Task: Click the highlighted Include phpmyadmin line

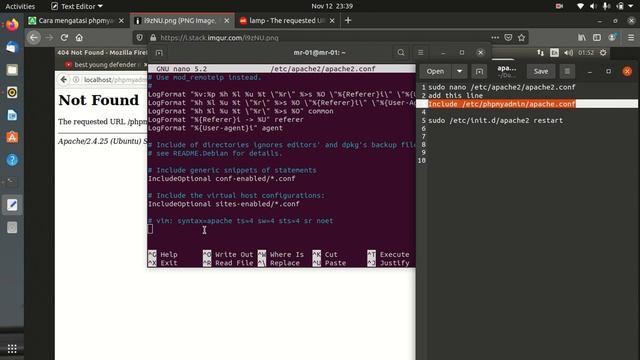Action: click(502, 104)
